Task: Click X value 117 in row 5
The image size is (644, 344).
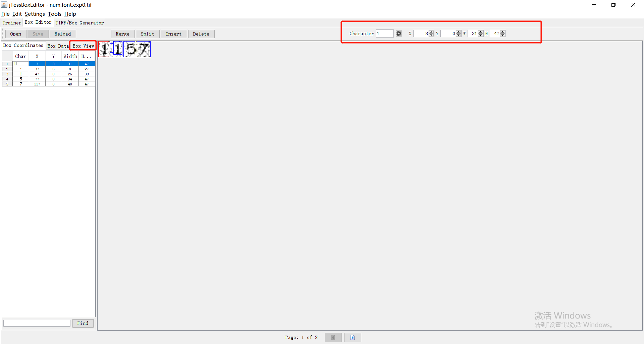Action: pyautogui.click(x=37, y=84)
